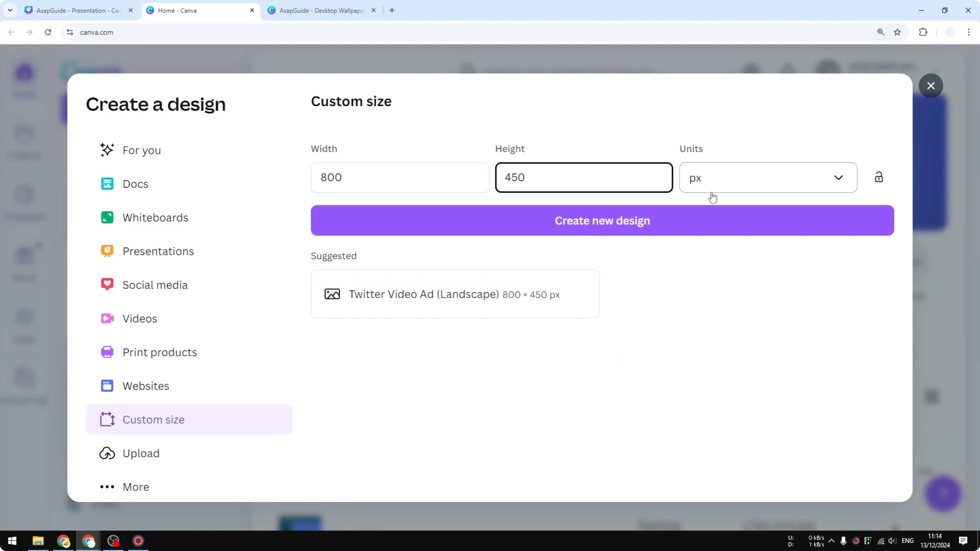Open the Presentations category
Viewport: 980px width, 551px height.
pos(107,251)
